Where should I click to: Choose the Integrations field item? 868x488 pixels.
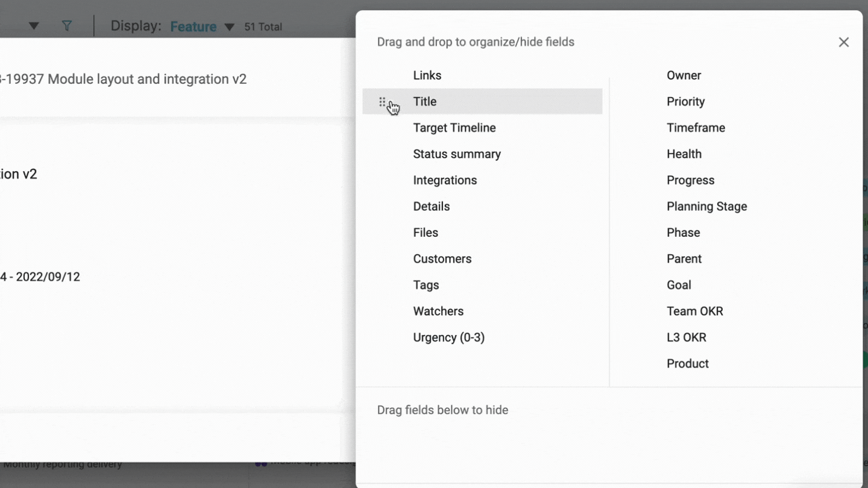point(444,180)
